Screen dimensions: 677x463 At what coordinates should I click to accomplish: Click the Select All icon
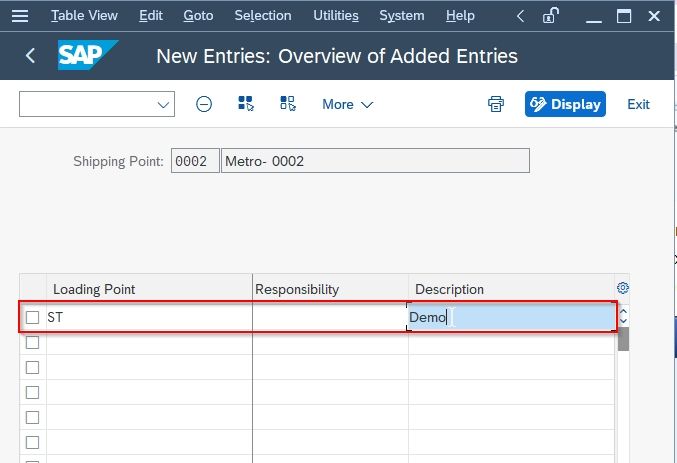[x=246, y=104]
